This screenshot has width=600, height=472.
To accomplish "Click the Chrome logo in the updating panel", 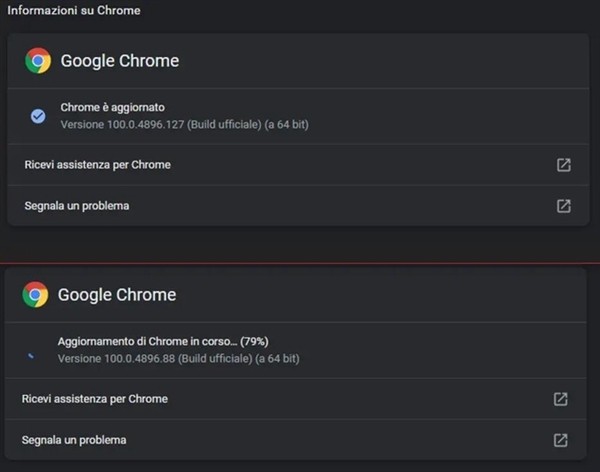I will click(x=36, y=295).
